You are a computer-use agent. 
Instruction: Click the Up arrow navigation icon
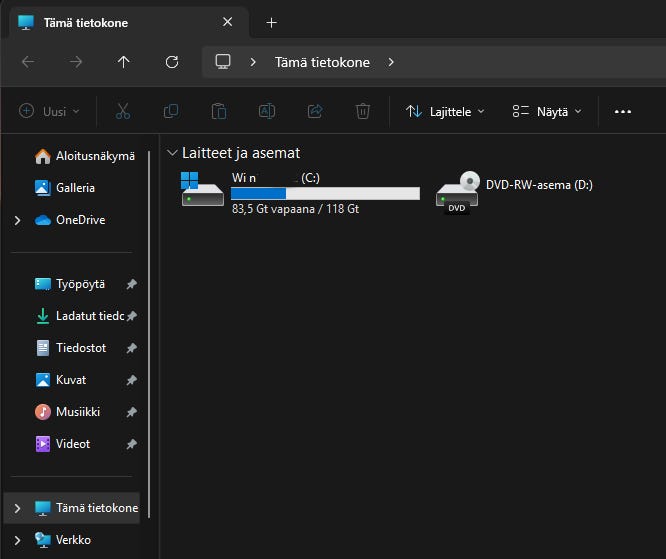pos(124,62)
